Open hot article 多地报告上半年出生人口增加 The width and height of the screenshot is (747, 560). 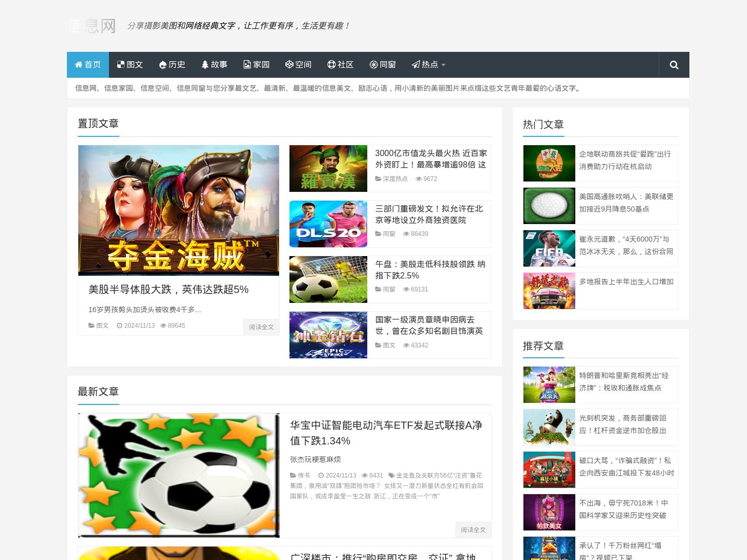coord(626,282)
